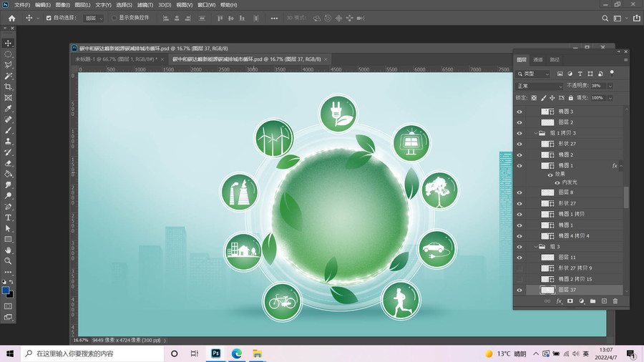Select the Paint Bucket tool
Screen dimensions: 644x362
(x=8, y=174)
